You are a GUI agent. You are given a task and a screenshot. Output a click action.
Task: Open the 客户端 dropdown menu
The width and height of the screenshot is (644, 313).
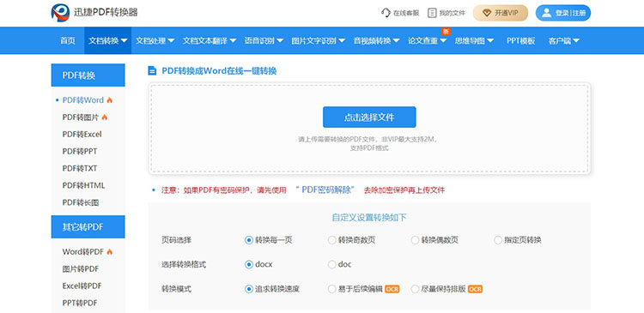563,40
